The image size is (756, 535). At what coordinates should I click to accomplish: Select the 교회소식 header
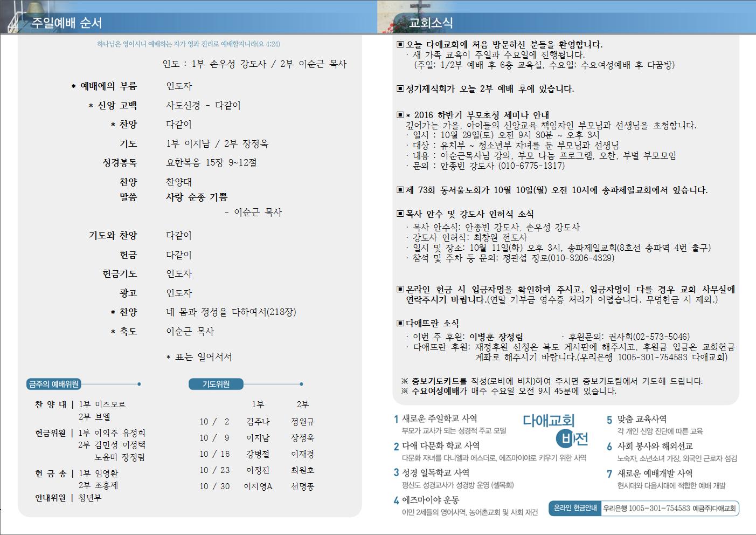click(x=431, y=23)
